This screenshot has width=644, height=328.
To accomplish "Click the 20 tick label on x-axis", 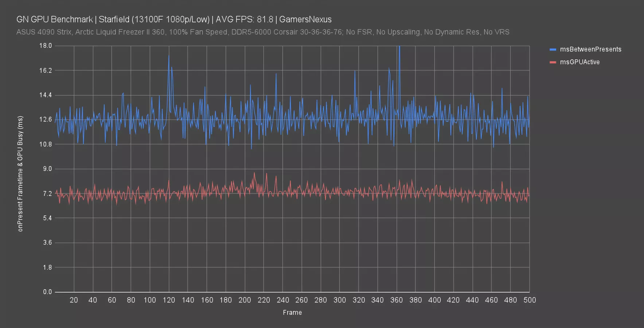I will pos(74,300).
